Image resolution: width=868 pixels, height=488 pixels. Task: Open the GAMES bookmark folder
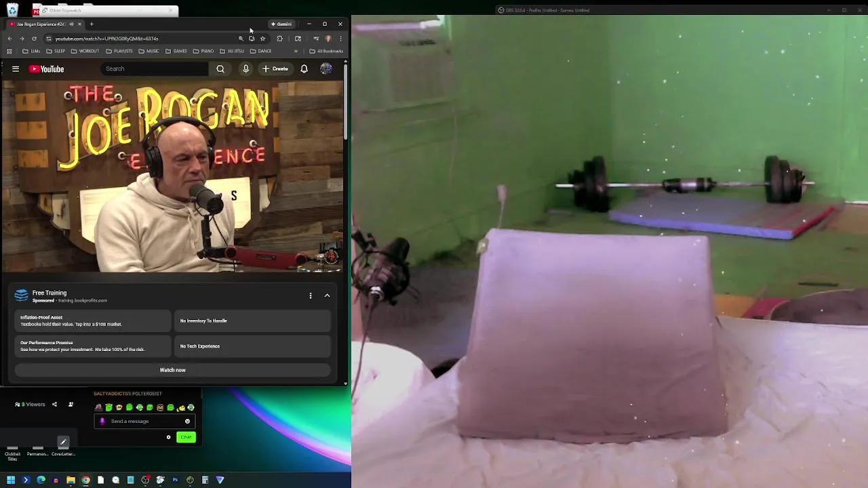(x=176, y=51)
